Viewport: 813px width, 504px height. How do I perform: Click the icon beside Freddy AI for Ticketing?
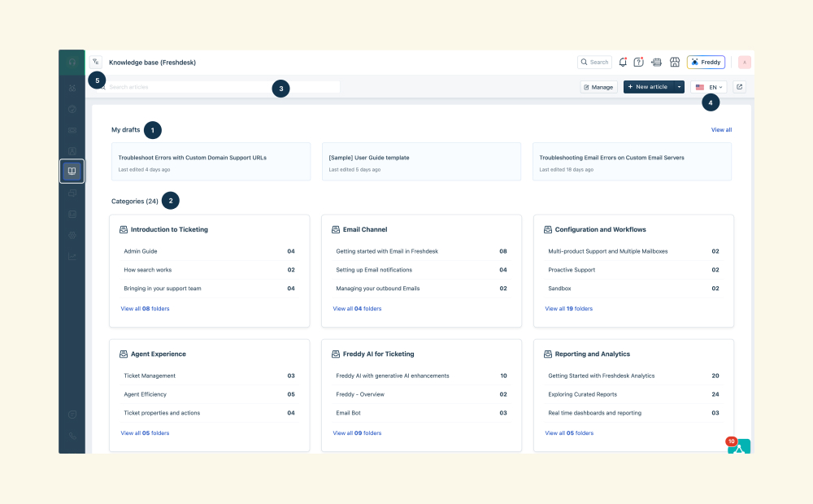336,354
